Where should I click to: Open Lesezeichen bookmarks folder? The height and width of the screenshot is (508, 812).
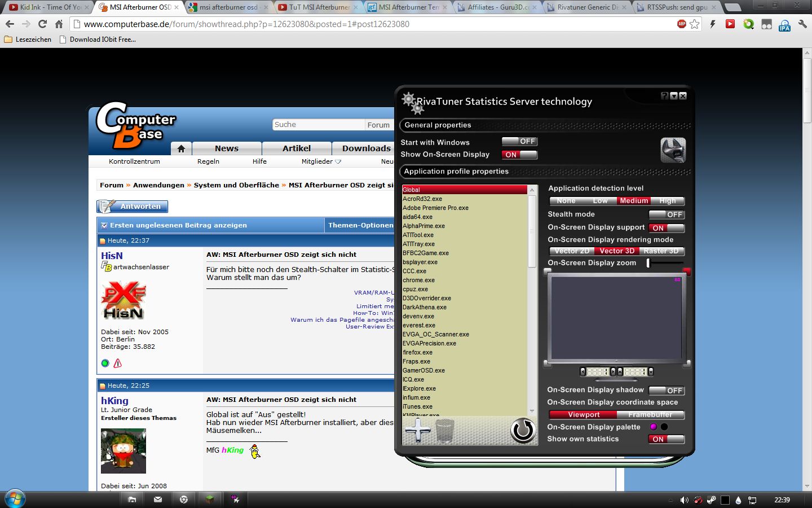tap(28, 40)
